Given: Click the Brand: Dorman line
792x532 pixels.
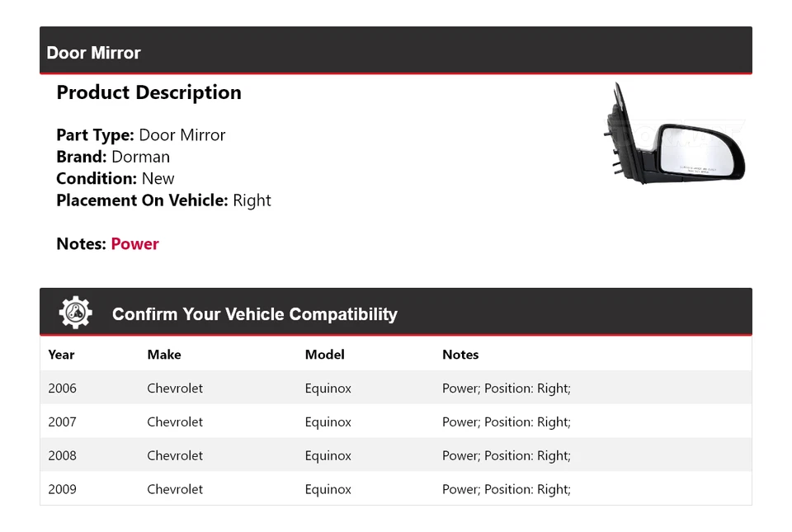Looking at the screenshot, I should tap(113, 157).
